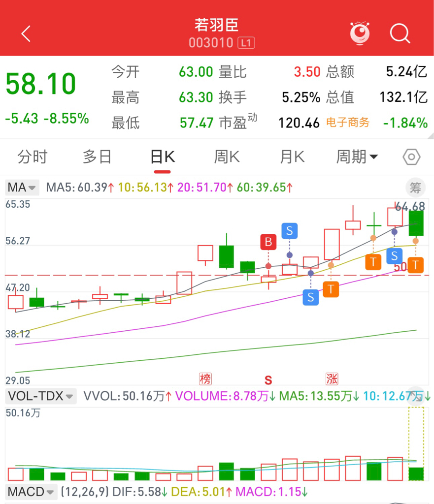Tap the 今开 value 63.00
434x504 pixels.
[x=196, y=72]
